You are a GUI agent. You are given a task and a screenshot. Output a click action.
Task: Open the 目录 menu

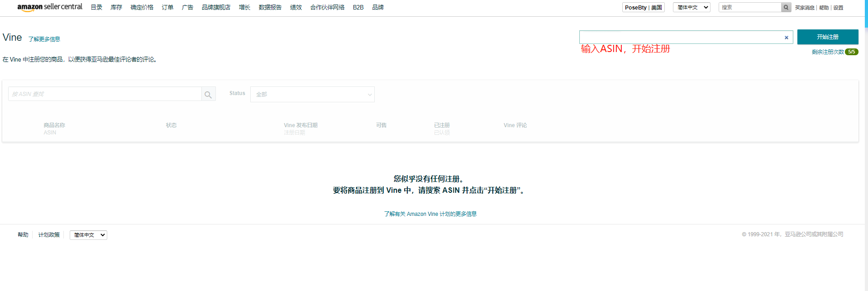[x=96, y=7]
